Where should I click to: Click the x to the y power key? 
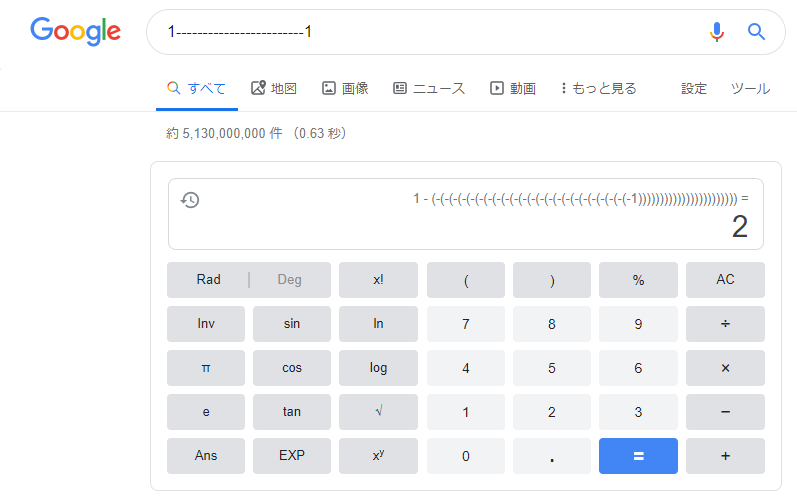pyautogui.click(x=378, y=456)
